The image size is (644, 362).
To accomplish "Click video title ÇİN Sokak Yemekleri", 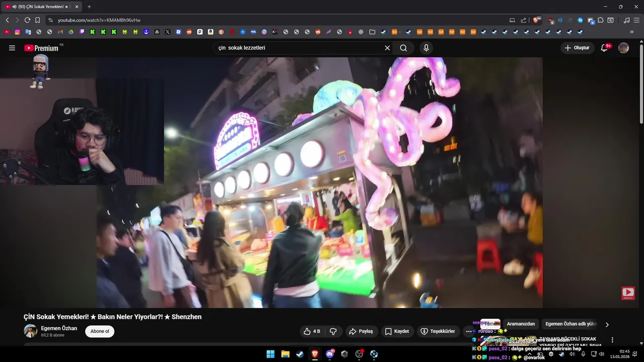I will click(113, 317).
